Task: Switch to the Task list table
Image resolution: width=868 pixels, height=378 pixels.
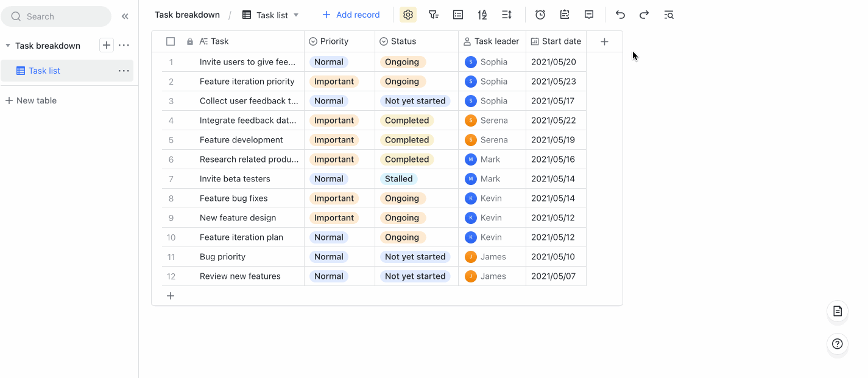Action: [x=44, y=71]
